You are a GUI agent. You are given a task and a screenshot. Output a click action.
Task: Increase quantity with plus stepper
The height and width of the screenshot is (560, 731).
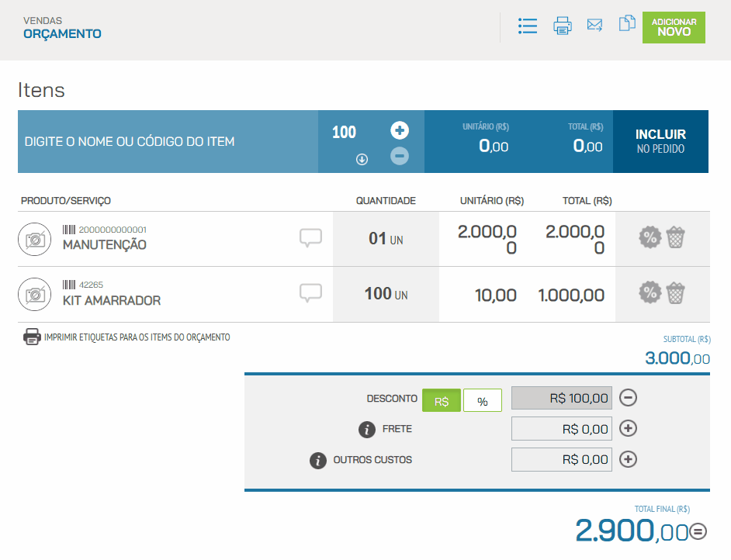400,130
